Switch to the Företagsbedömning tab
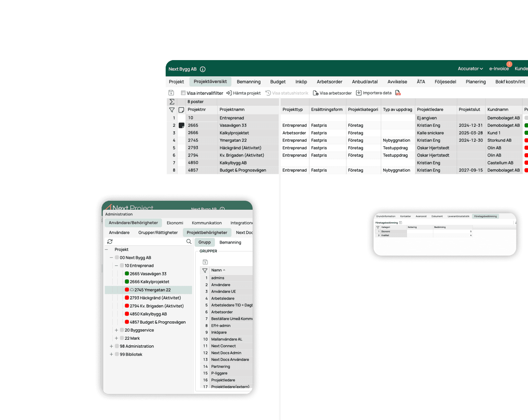 click(x=485, y=216)
